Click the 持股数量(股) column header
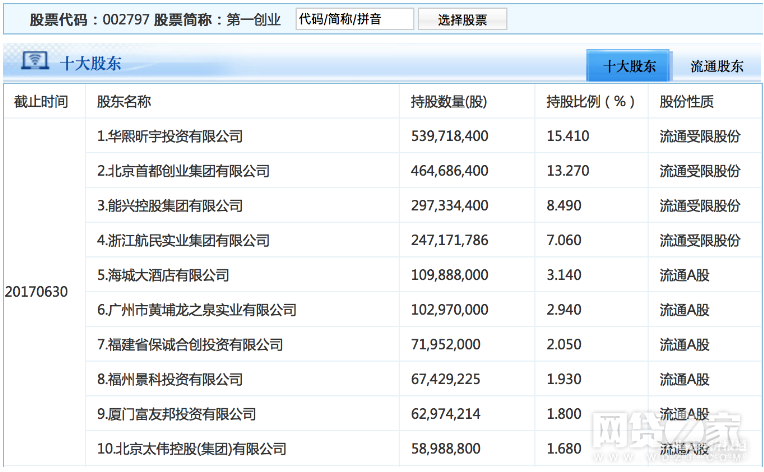Image resolution: width=764 pixels, height=472 pixels. (449, 102)
